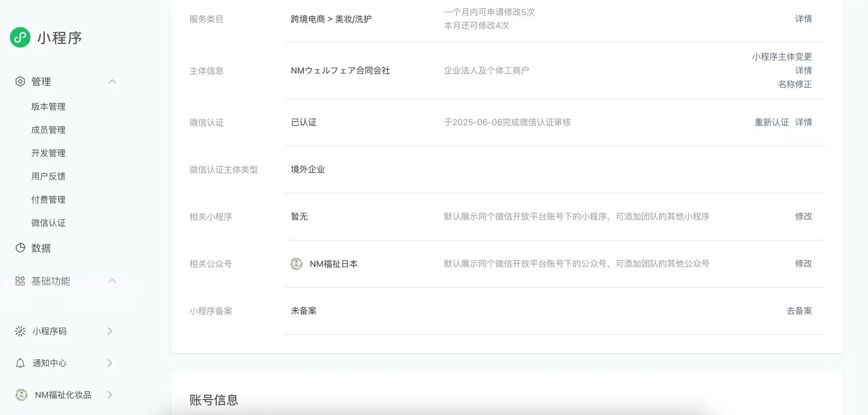Screen dimensions: 868x415
Task: Expand the 小程序码 arrow
Action: click(x=110, y=331)
